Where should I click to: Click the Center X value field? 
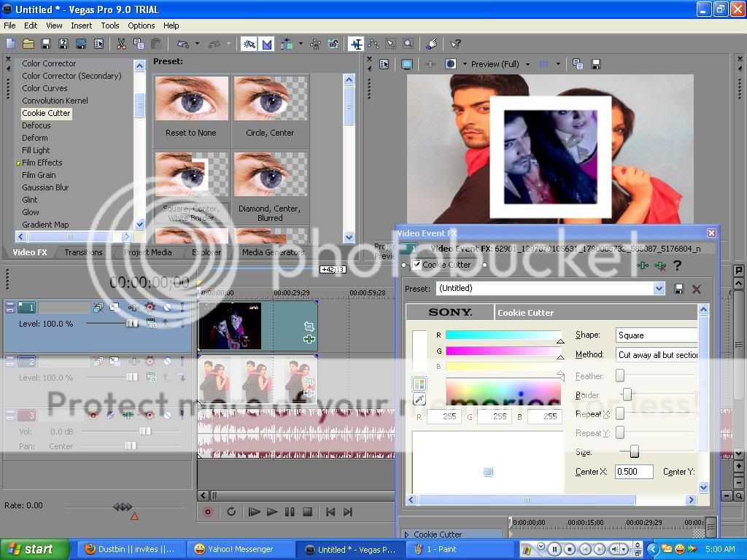pos(634,472)
